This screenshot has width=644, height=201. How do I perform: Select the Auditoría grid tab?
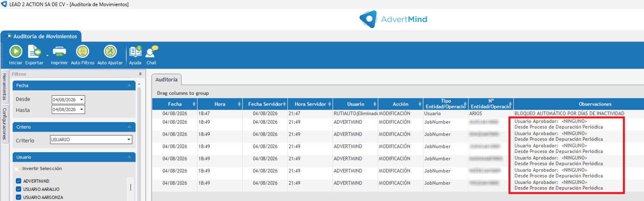click(166, 80)
